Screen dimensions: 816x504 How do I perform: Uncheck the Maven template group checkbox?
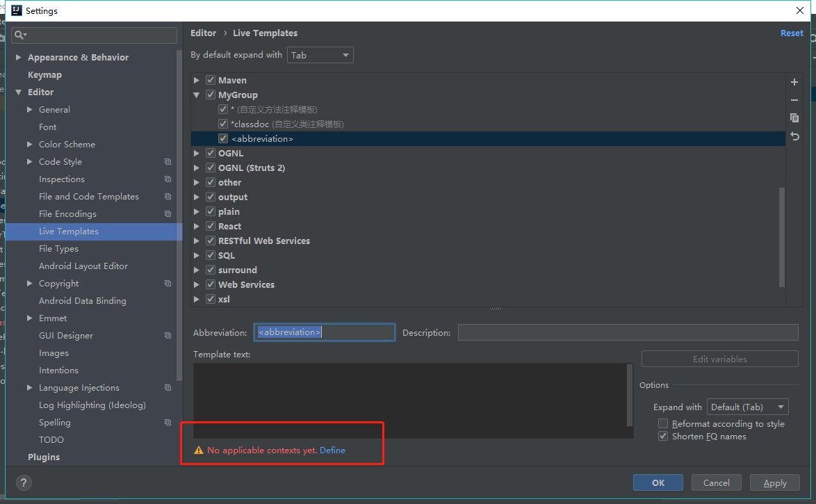[211, 80]
